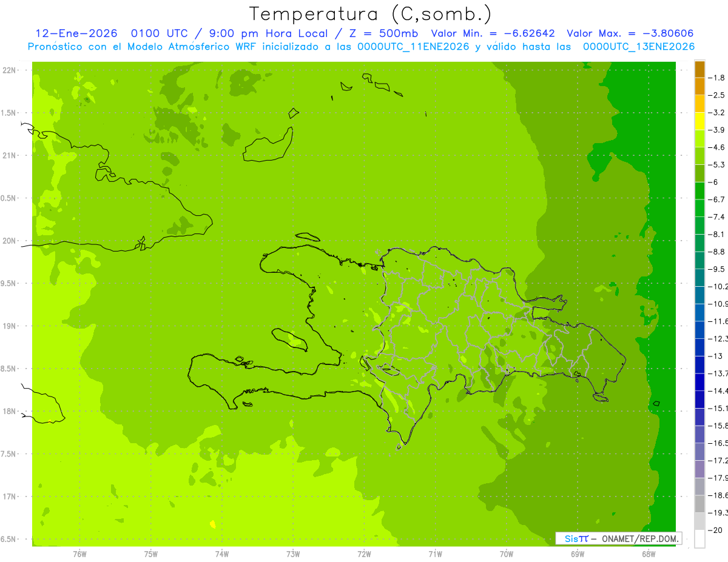Click the '73W' longitude label
The height and width of the screenshot is (562, 728).
pyautogui.click(x=293, y=554)
